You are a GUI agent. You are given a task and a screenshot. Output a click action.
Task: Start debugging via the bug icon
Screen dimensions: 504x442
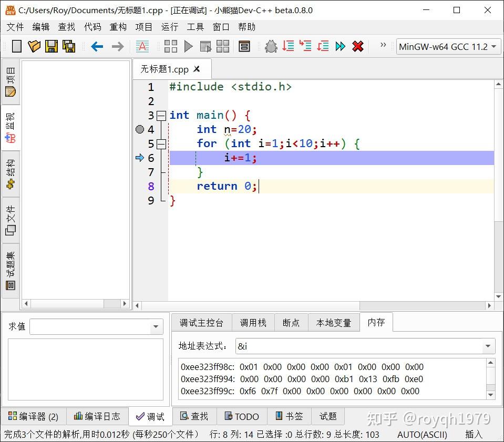[270, 46]
